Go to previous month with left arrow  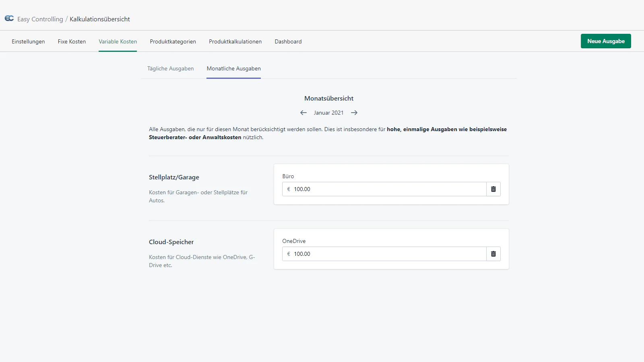pyautogui.click(x=303, y=113)
